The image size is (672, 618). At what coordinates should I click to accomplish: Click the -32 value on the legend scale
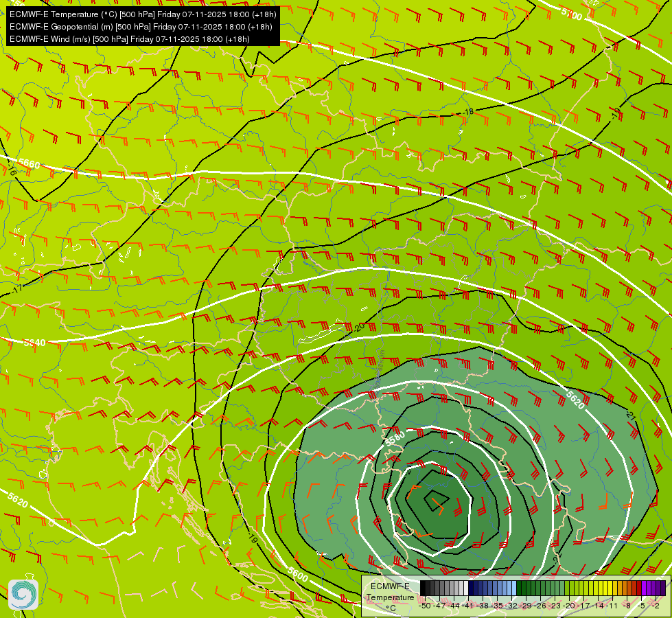[x=511, y=606]
